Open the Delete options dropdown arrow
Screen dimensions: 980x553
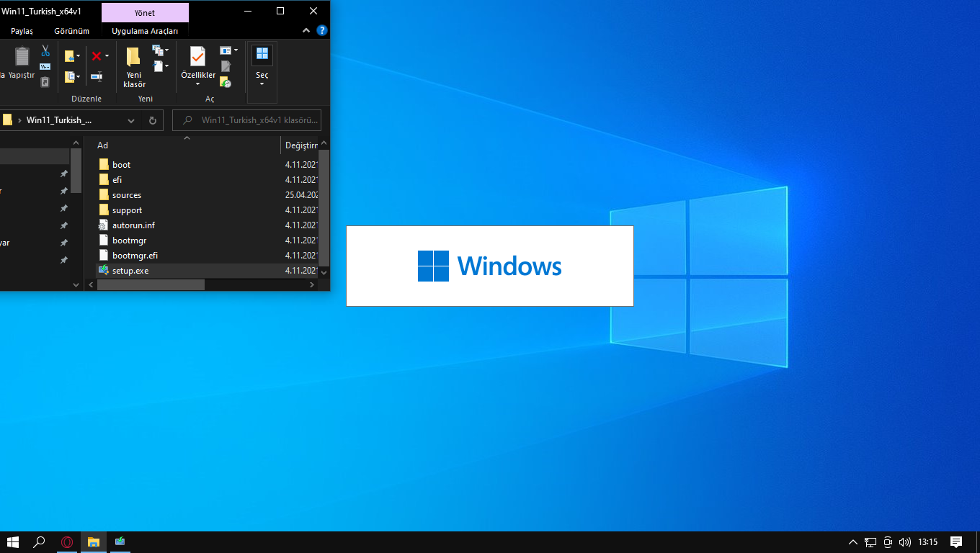pyautogui.click(x=107, y=56)
